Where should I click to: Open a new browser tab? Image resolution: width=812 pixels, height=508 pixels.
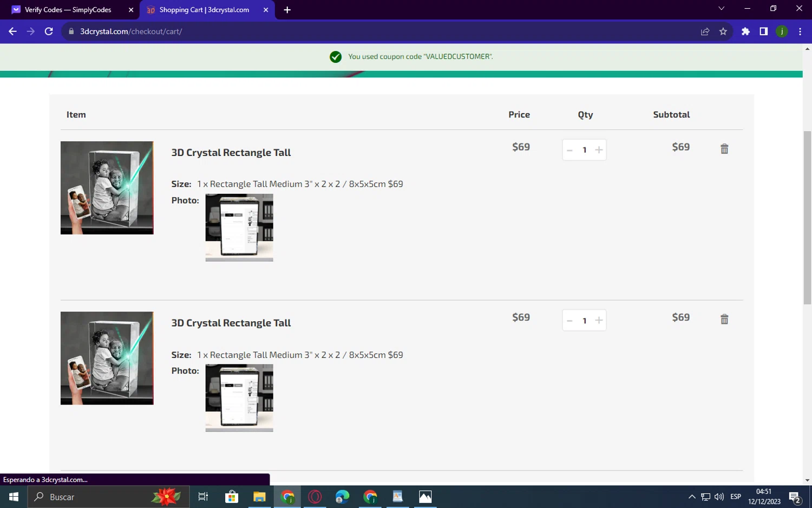287,10
